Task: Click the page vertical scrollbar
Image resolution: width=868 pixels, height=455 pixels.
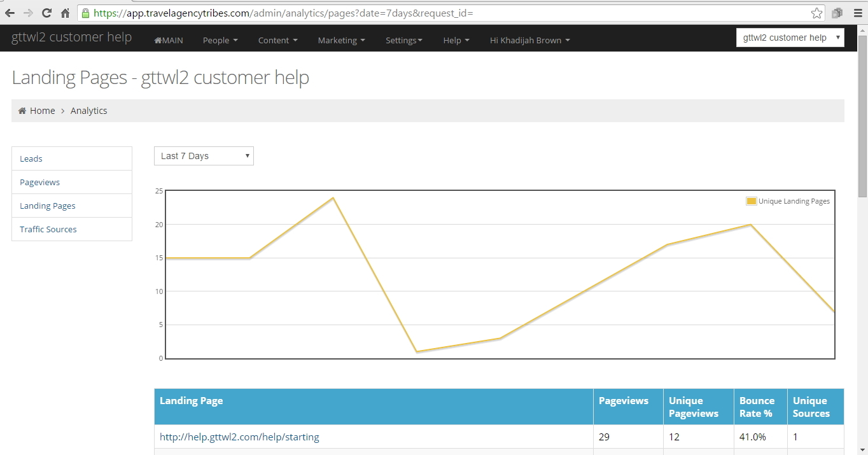Action: tap(862, 255)
